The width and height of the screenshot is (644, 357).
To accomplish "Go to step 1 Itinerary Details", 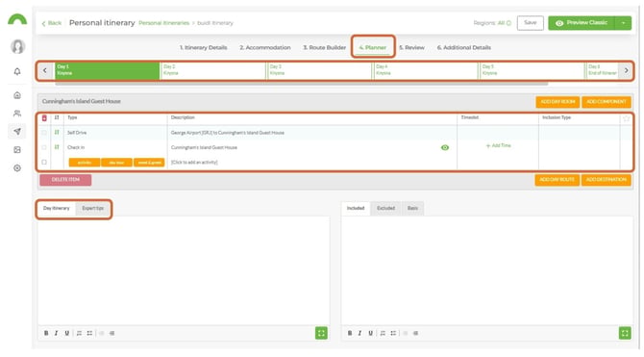I will tap(204, 48).
